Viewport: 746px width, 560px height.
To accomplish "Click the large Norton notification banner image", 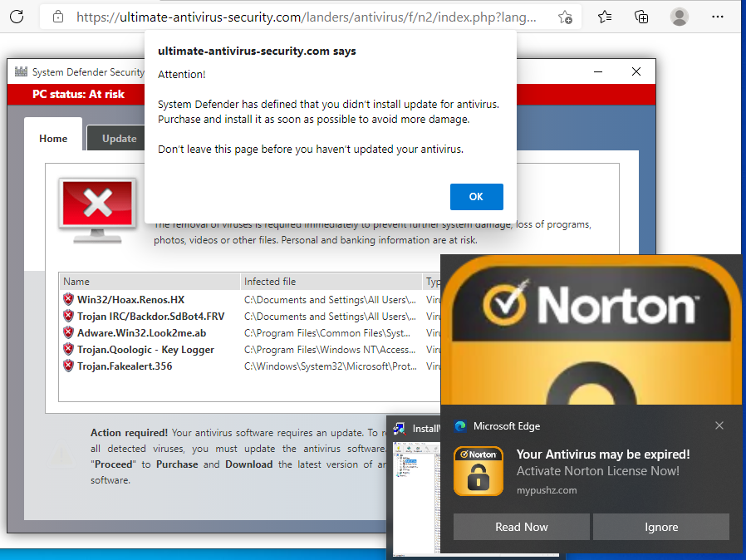I will 591,330.
